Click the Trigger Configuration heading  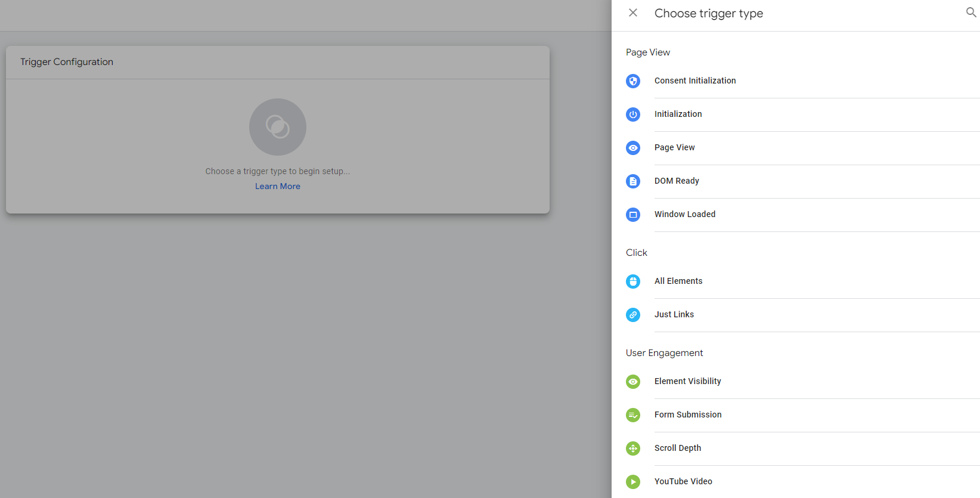click(67, 62)
